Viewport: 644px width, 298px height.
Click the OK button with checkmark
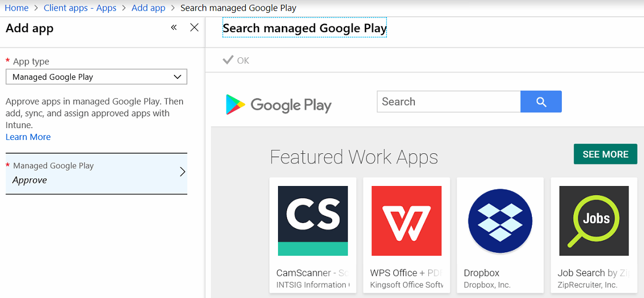point(236,61)
